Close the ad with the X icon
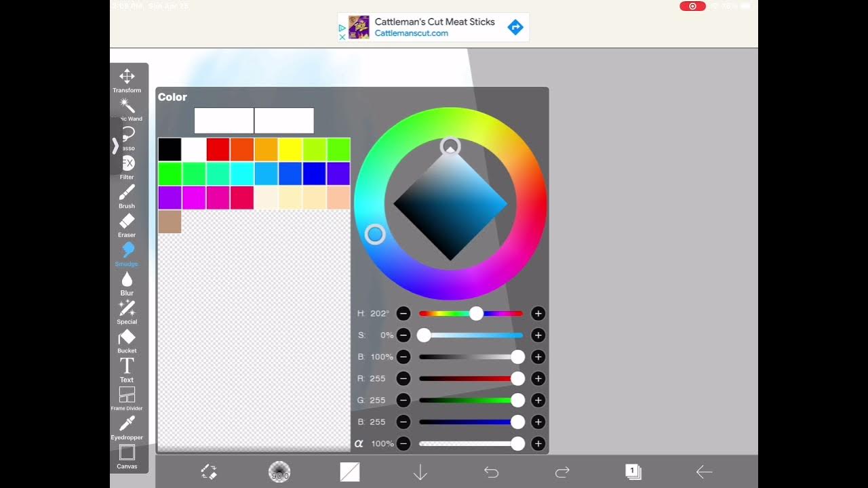The image size is (868, 488). tap(342, 37)
